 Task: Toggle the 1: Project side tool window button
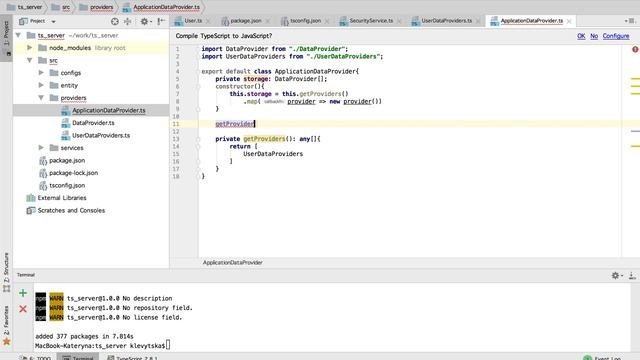point(6,38)
